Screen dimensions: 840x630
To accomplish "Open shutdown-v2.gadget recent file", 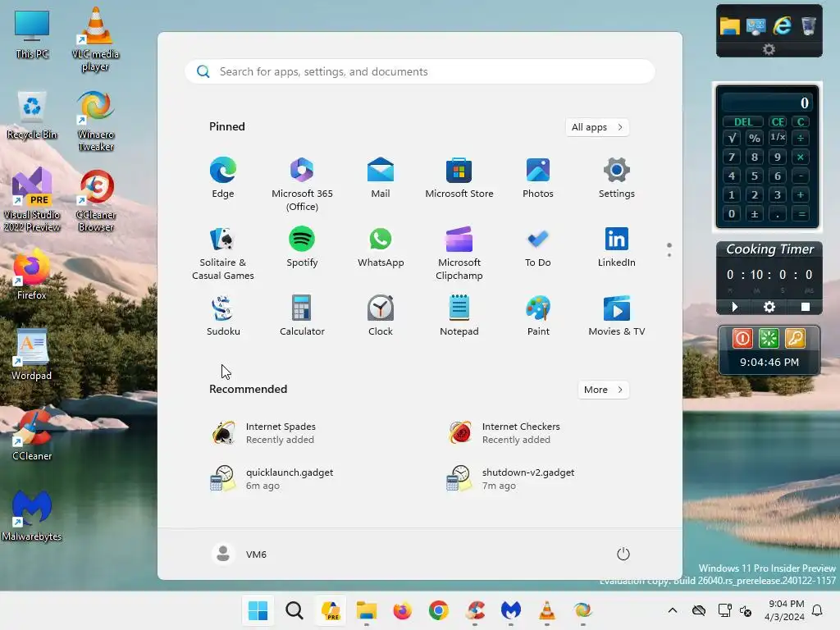I will pos(512,478).
